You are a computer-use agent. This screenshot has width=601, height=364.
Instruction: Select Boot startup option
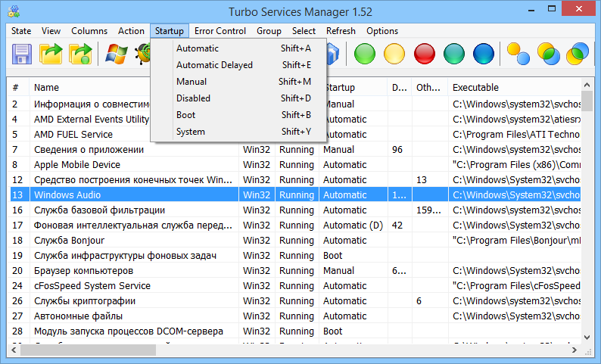click(238, 115)
